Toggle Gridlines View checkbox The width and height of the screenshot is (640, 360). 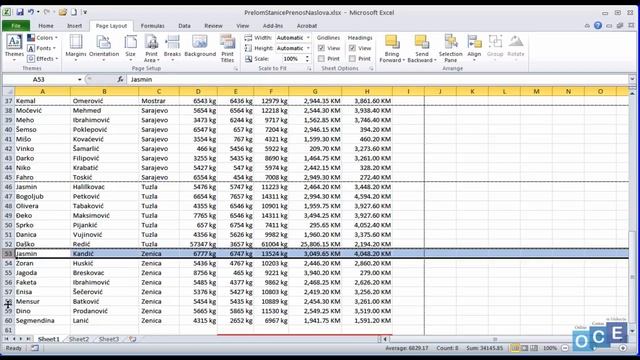point(322,48)
